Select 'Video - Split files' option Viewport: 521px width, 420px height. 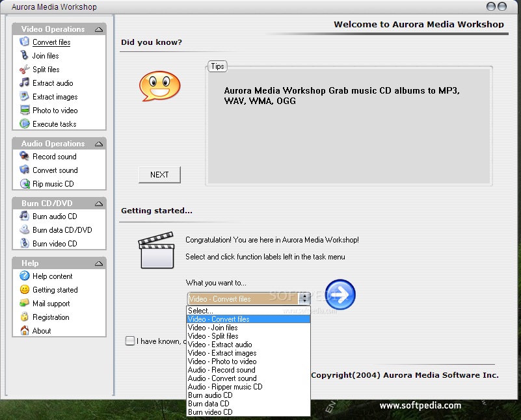[x=248, y=336]
